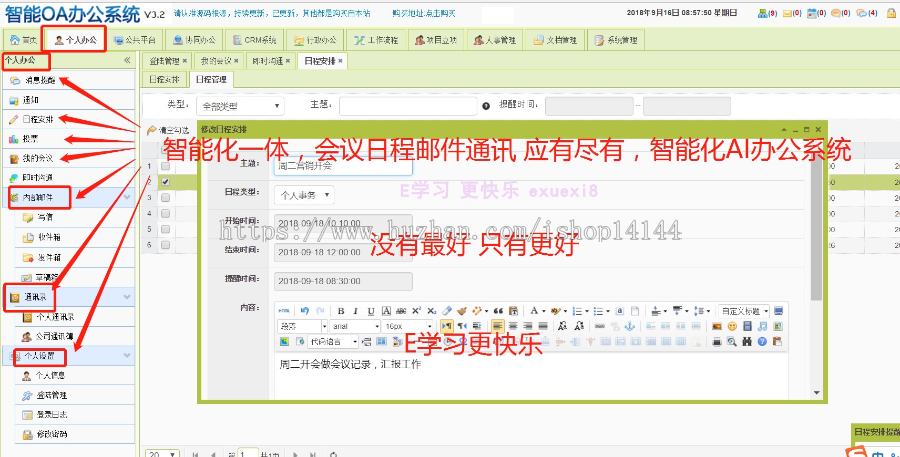
Task: Click the 开始时间 date field
Action: pyautogui.click(x=343, y=223)
